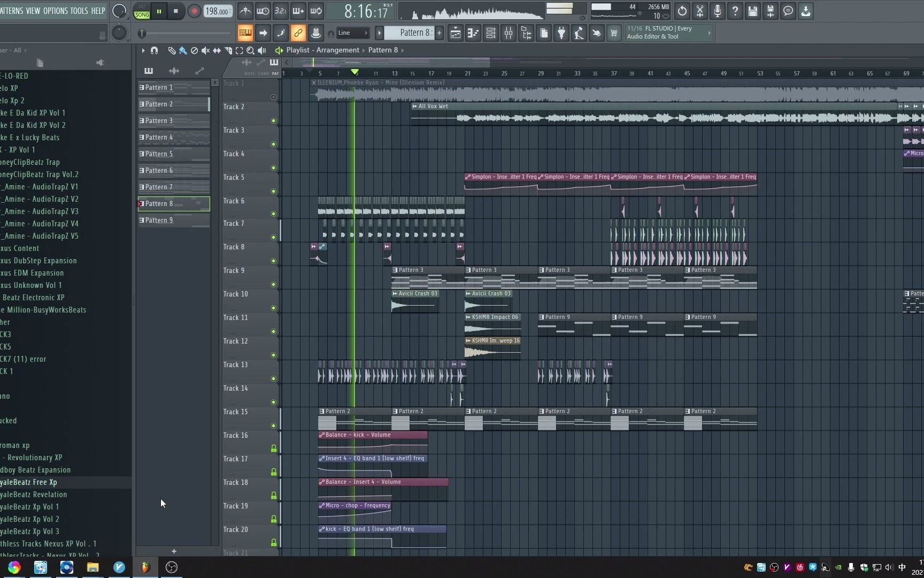Select the Playlist draw pencil tool
Viewport: 924px width, 578px height.
[172, 50]
